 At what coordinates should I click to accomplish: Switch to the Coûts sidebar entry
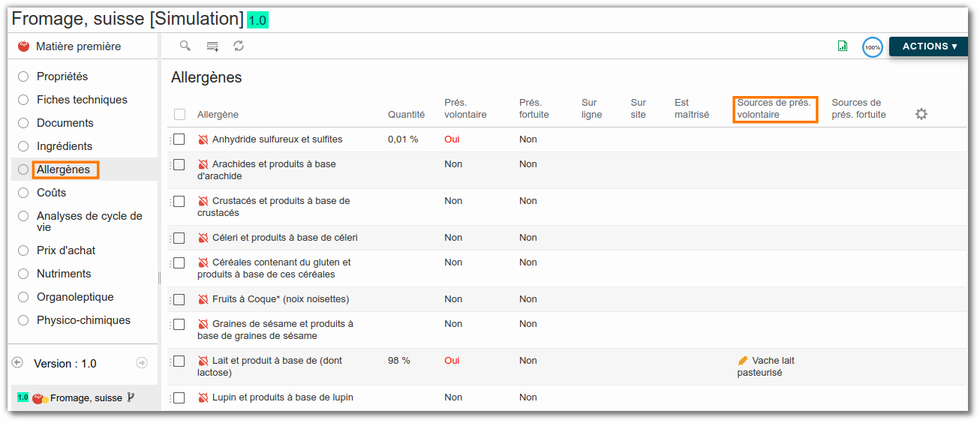pyautogui.click(x=52, y=193)
